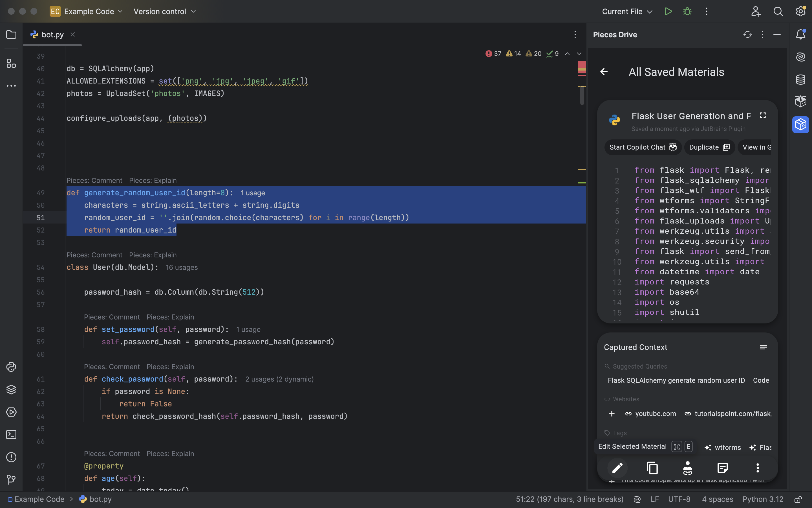Debug the current file
The height and width of the screenshot is (508, 812).
click(687, 11)
